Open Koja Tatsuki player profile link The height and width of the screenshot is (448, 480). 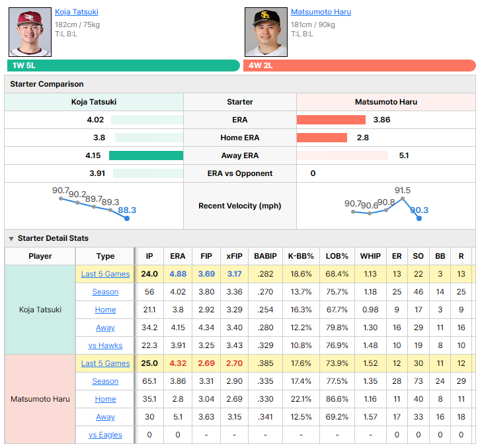point(77,12)
